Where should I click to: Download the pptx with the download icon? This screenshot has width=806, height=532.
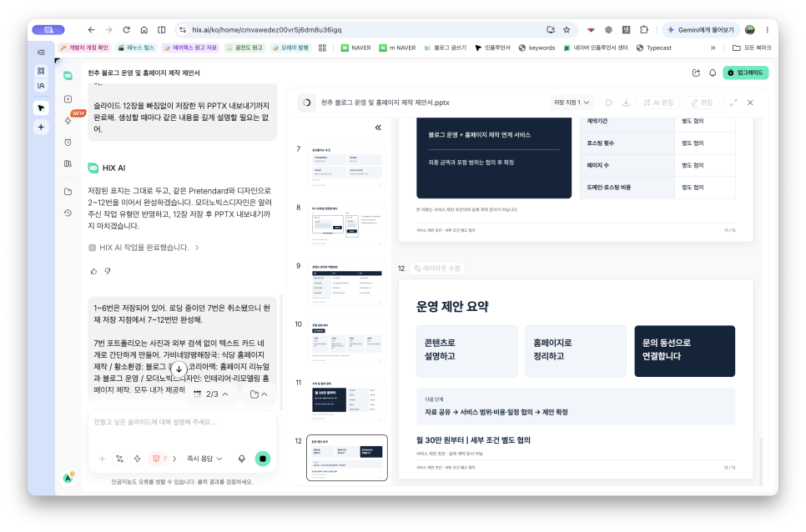626,103
